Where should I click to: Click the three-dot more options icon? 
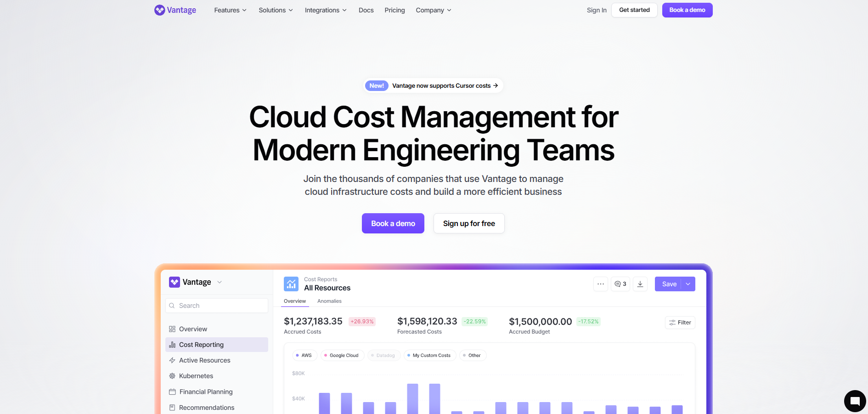coord(600,284)
